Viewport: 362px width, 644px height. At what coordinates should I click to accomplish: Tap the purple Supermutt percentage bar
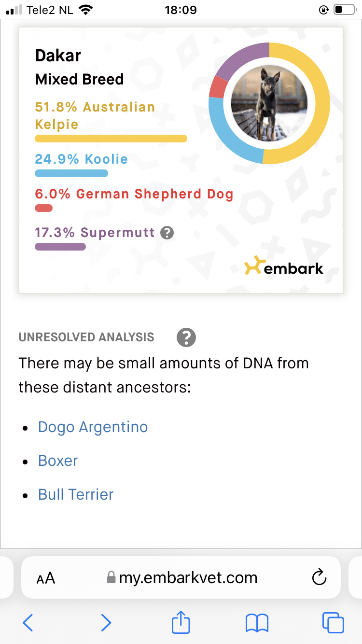pyautogui.click(x=60, y=247)
